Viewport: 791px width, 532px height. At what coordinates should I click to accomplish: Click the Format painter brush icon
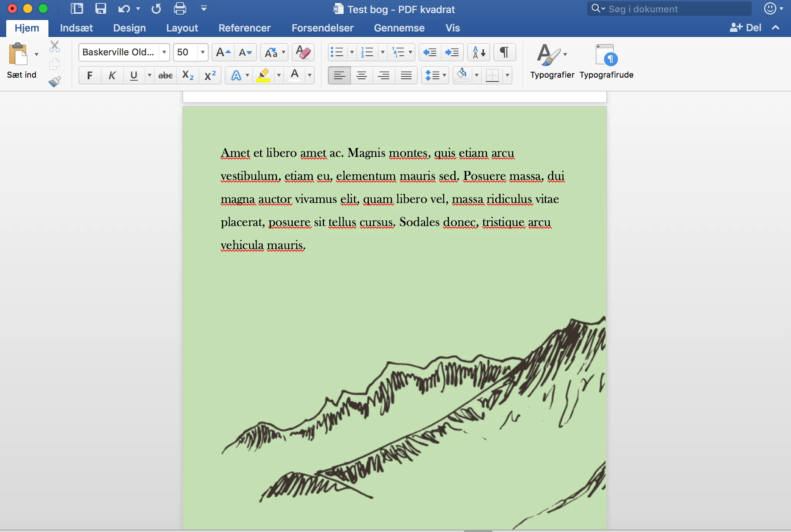tap(55, 81)
